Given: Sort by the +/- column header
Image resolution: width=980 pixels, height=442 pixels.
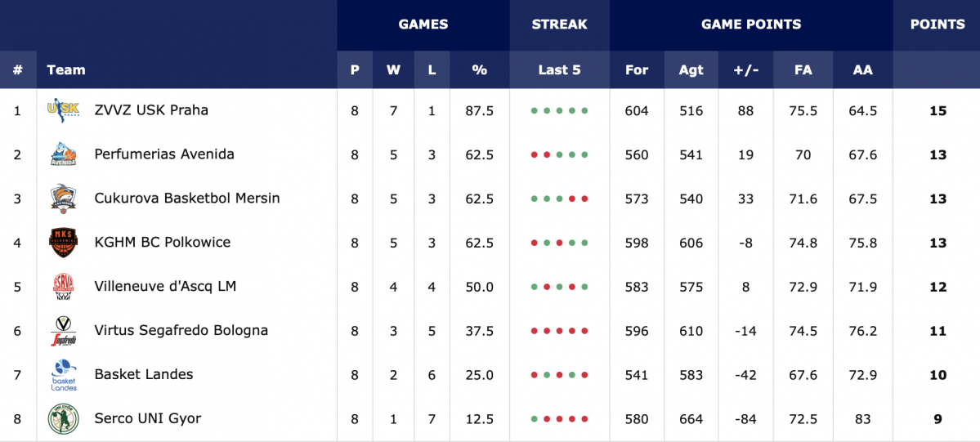Looking at the screenshot, I should coord(745,69).
